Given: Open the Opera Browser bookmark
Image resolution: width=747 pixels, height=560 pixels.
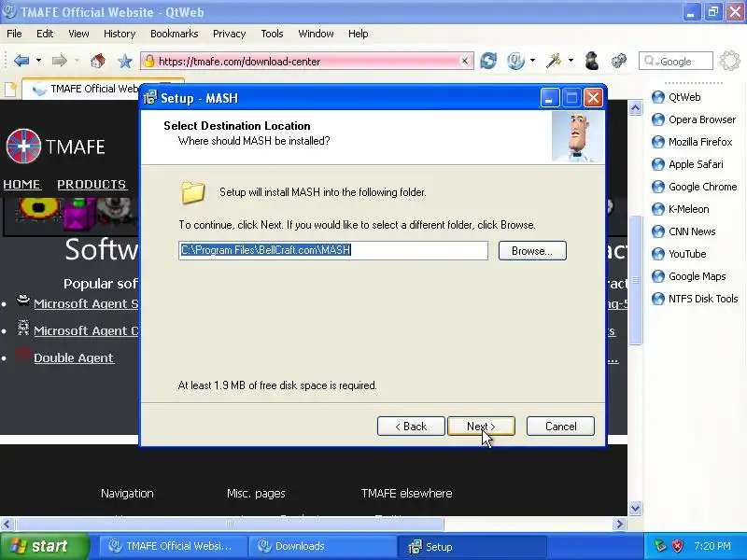Looking at the screenshot, I should 694,119.
